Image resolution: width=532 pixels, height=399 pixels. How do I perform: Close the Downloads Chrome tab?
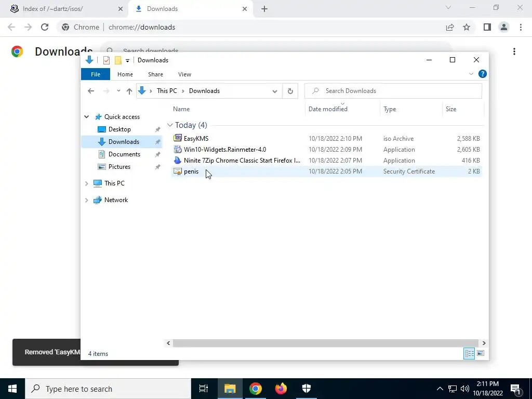(245, 9)
